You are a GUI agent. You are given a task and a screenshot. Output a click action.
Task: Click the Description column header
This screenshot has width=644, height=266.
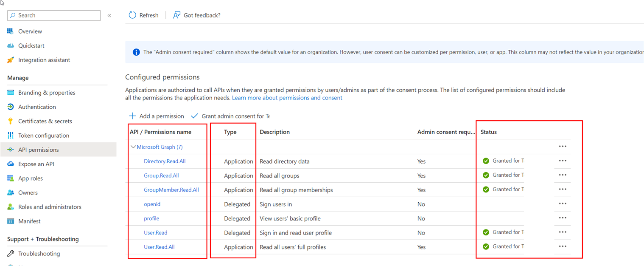click(x=275, y=132)
